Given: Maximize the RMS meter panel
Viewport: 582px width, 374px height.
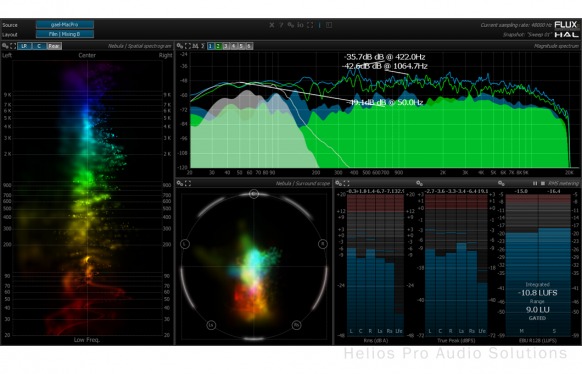Looking at the screenshot, I should point(347,183).
